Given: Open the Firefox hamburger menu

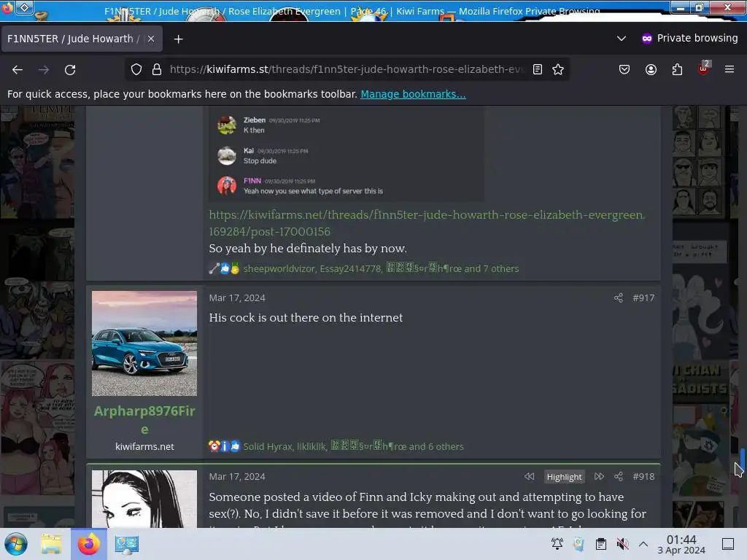Looking at the screenshot, I should point(729,69).
